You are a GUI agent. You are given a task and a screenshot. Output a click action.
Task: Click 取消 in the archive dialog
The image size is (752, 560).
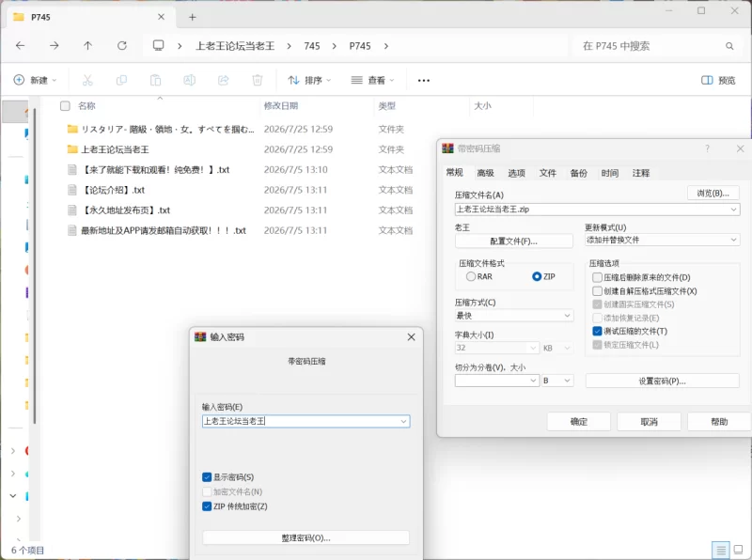649,422
